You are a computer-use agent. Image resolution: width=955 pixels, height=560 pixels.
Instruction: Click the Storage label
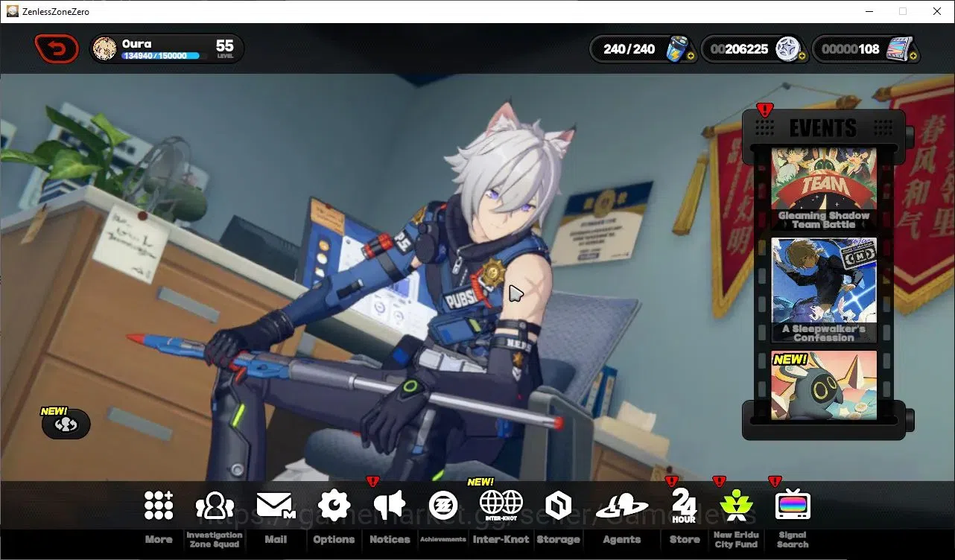558,539
